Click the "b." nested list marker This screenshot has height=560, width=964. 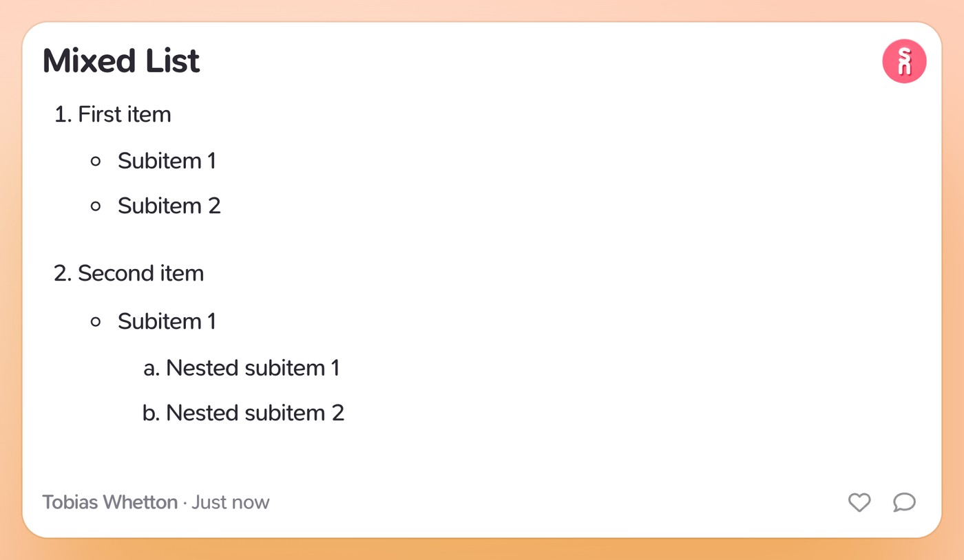click(x=151, y=413)
